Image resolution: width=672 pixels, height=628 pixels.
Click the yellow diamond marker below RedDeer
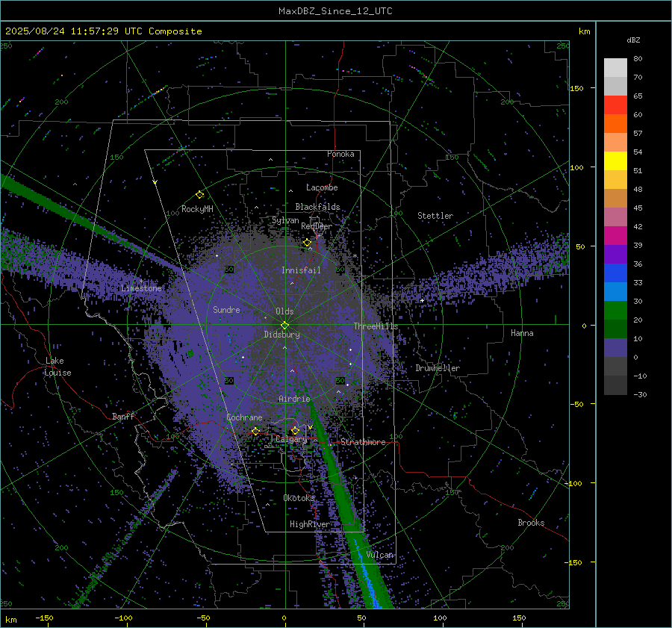(307, 243)
